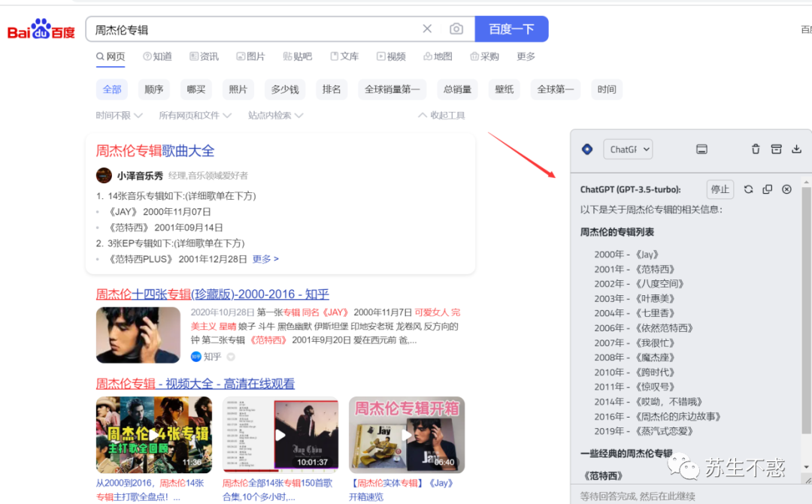Click the archive box icon

776,149
